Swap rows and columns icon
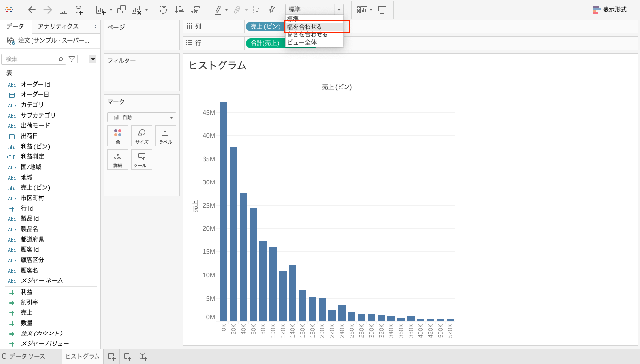This screenshot has width=640, height=364. (163, 10)
